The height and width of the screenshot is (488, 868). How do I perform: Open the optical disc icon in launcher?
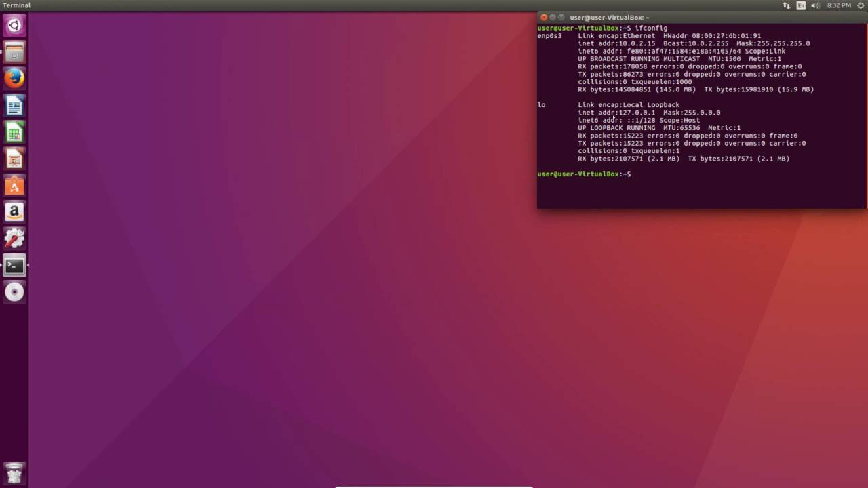[14, 292]
